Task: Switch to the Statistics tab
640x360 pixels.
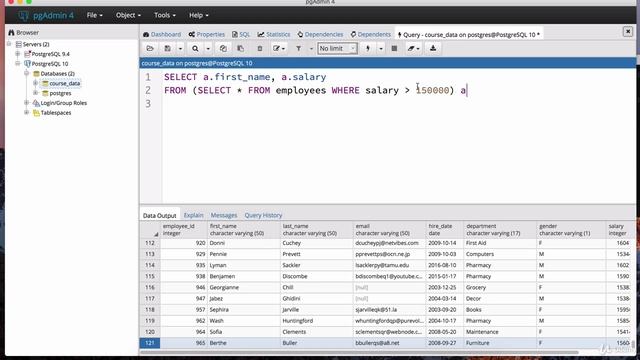Action: click(x=274, y=34)
